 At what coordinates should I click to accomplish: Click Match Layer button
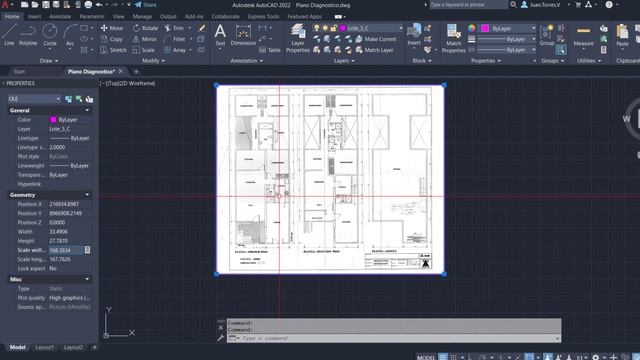375,50
